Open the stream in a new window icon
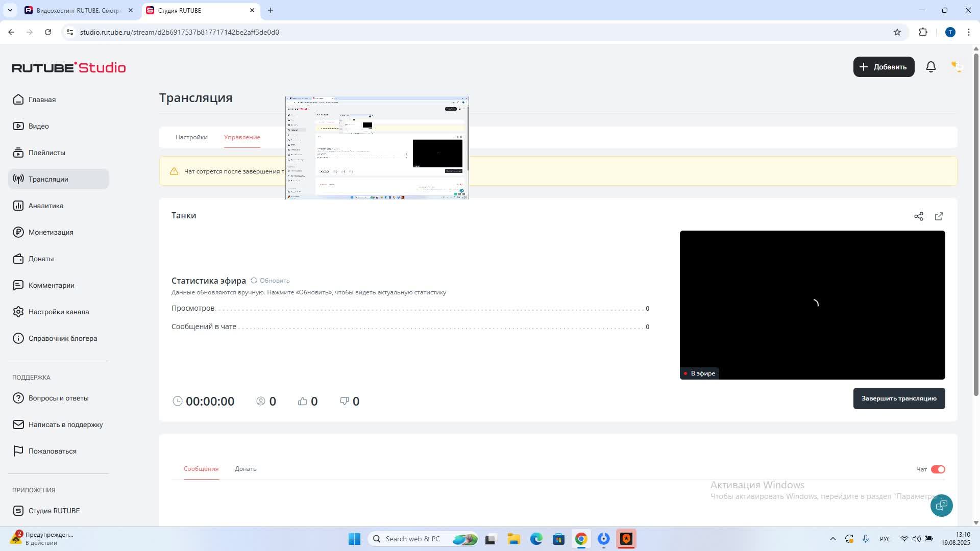This screenshot has width=980, height=551. click(939, 216)
